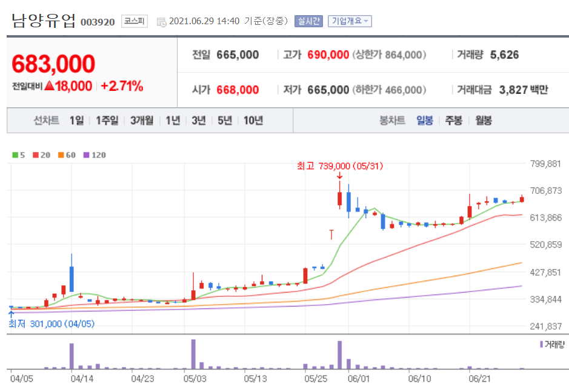Image resolution: width=569 pixels, height=392 pixels.
Task: Select the 1주일 line chart tab
Action: tap(107, 120)
